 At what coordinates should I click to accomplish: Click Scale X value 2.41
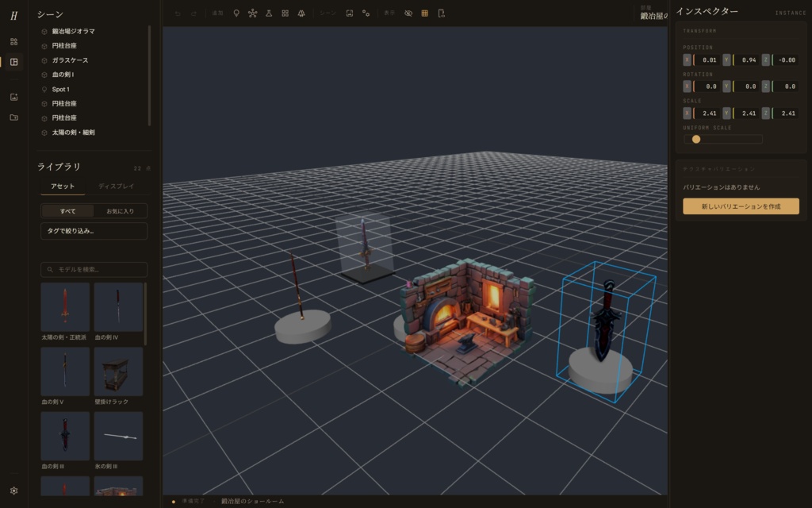pos(707,114)
